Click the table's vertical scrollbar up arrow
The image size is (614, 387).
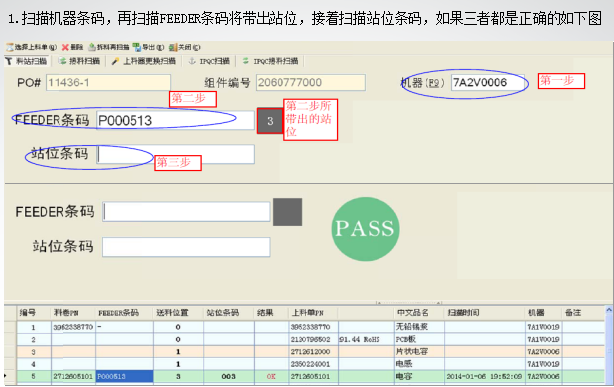[x=609, y=310]
